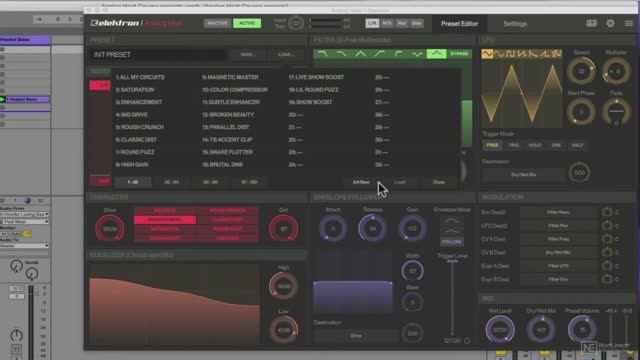This screenshot has height=360, width=640.
Task: Select HALF trigger mode
Action: point(578,145)
